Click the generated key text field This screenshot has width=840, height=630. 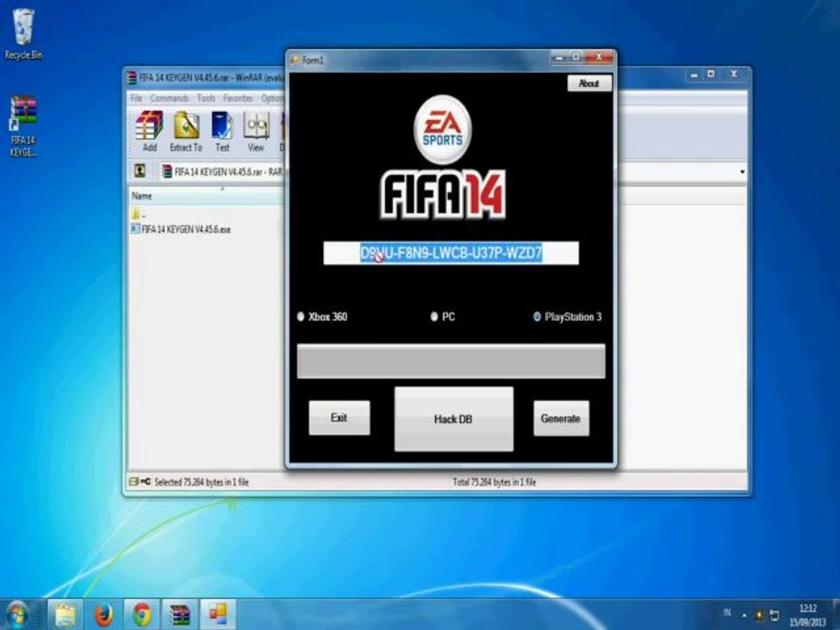(x=451, y=253)
